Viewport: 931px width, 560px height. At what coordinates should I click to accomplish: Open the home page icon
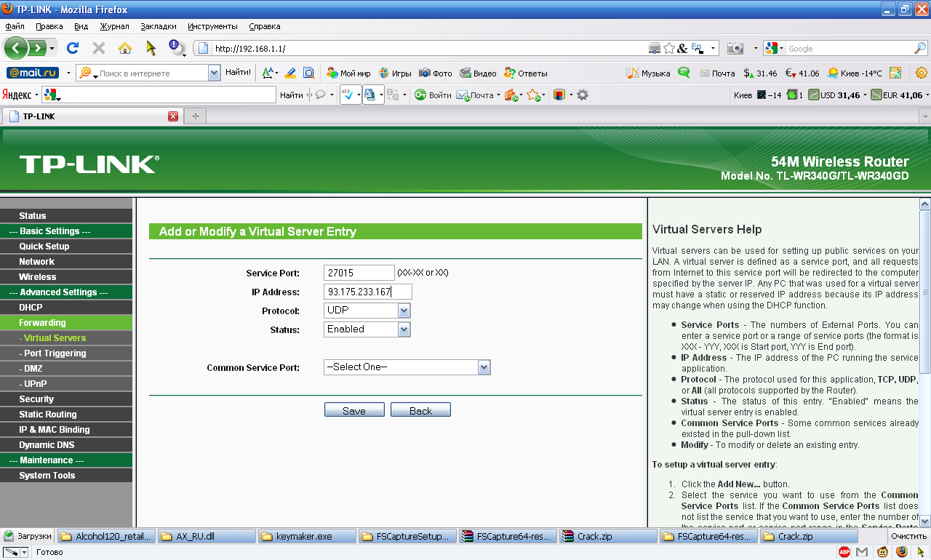(x=125, y=49)
